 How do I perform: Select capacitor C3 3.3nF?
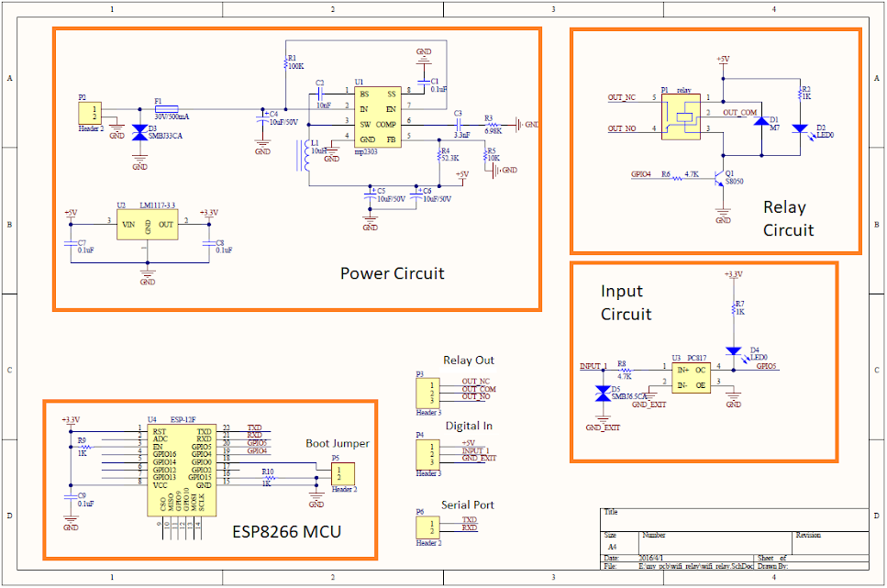point(459,125)
